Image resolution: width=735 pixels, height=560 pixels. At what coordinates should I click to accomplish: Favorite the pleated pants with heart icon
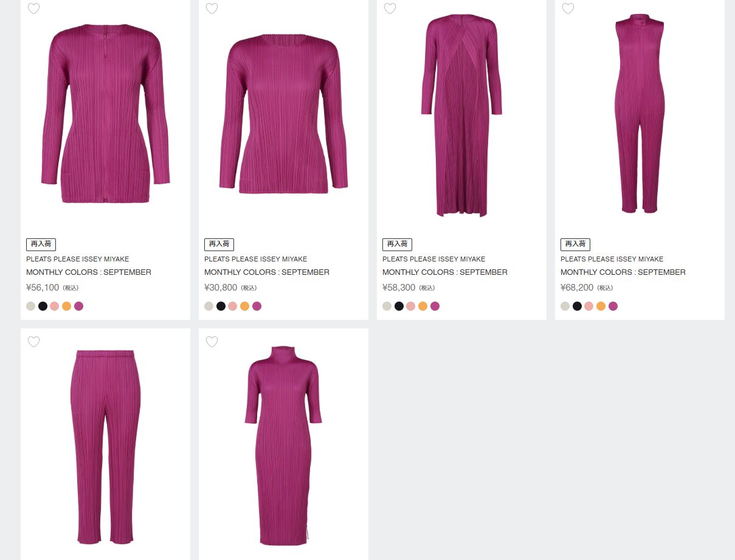[34, 342]
